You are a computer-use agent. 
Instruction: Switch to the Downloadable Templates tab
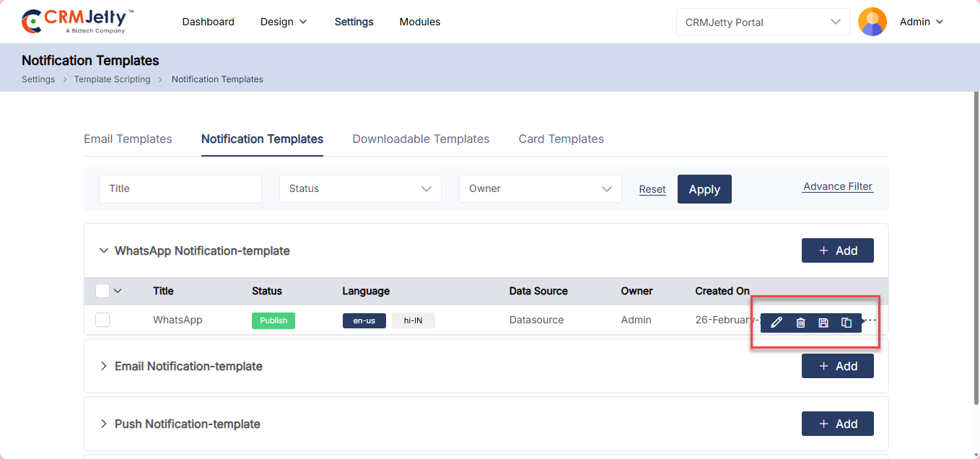(x=421, y=139)
